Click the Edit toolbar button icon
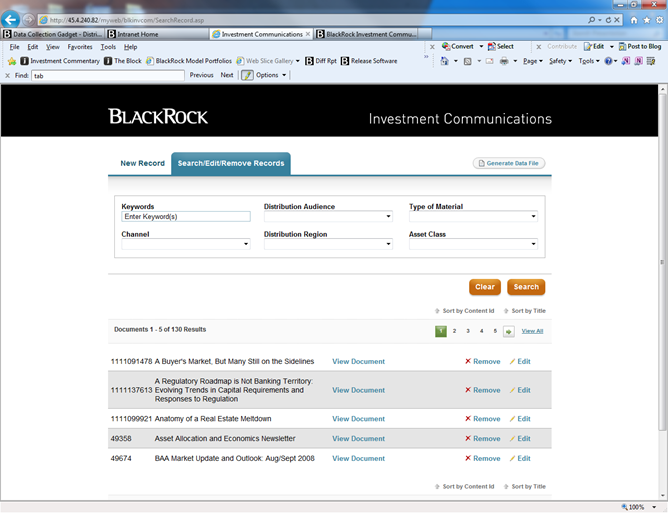The image size is (668, 513). (588, 46)
